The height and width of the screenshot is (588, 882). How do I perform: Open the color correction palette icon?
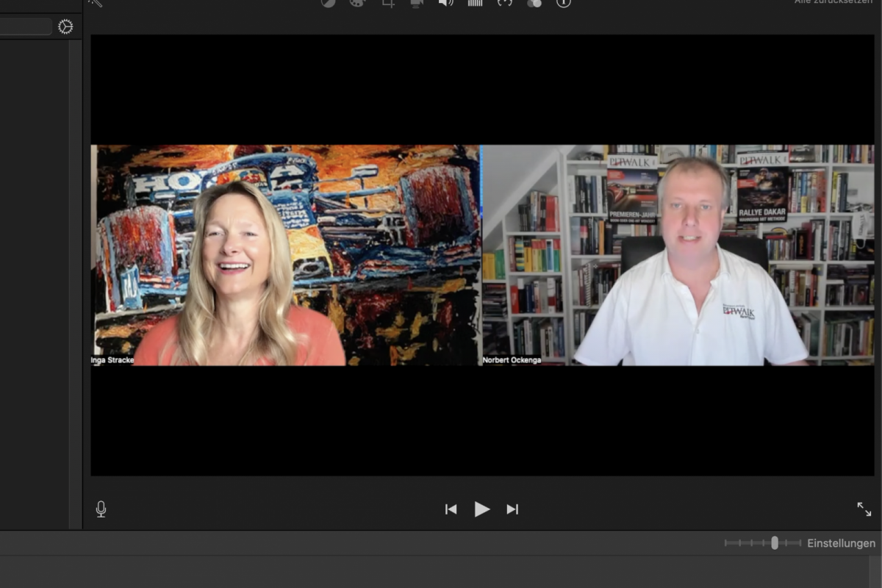(357, 3)
